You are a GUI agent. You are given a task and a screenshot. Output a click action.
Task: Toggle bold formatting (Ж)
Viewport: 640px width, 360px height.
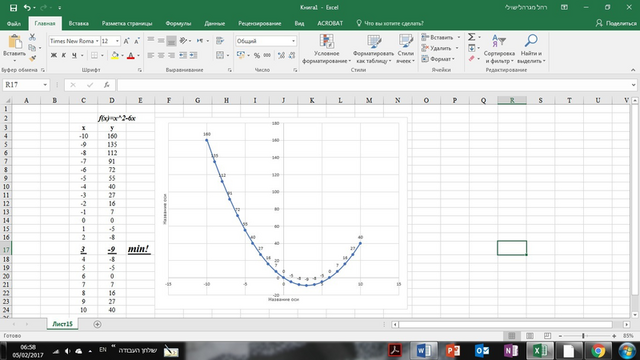pyautogui.click(x=53, y=55)
